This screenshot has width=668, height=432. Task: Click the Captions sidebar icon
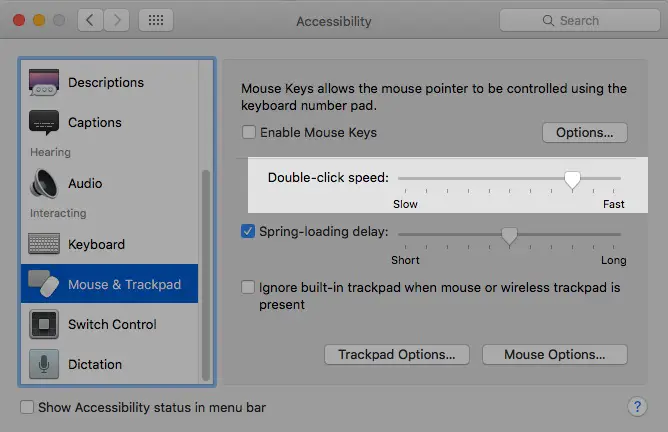(x=44, y=123)
